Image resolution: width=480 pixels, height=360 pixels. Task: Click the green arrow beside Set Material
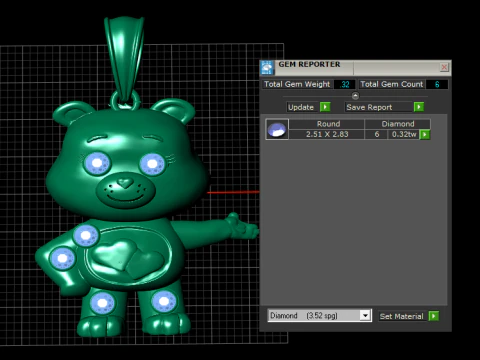(x=434, y=316)
